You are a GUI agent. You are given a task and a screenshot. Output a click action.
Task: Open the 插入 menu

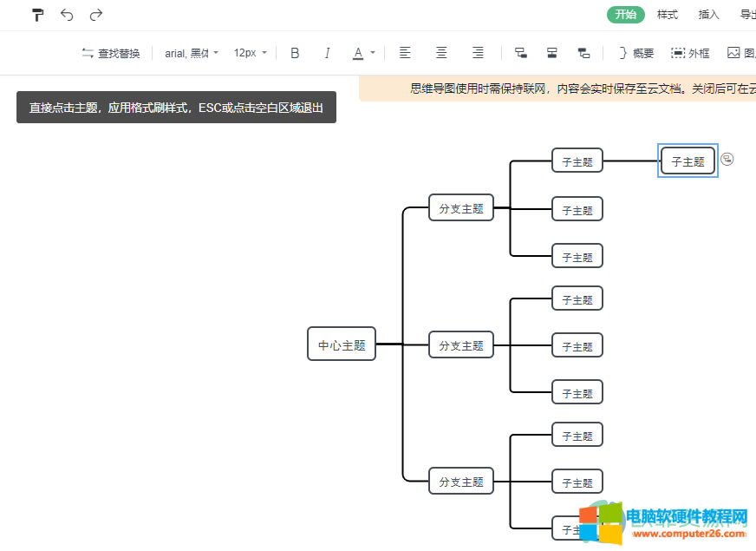708,15
